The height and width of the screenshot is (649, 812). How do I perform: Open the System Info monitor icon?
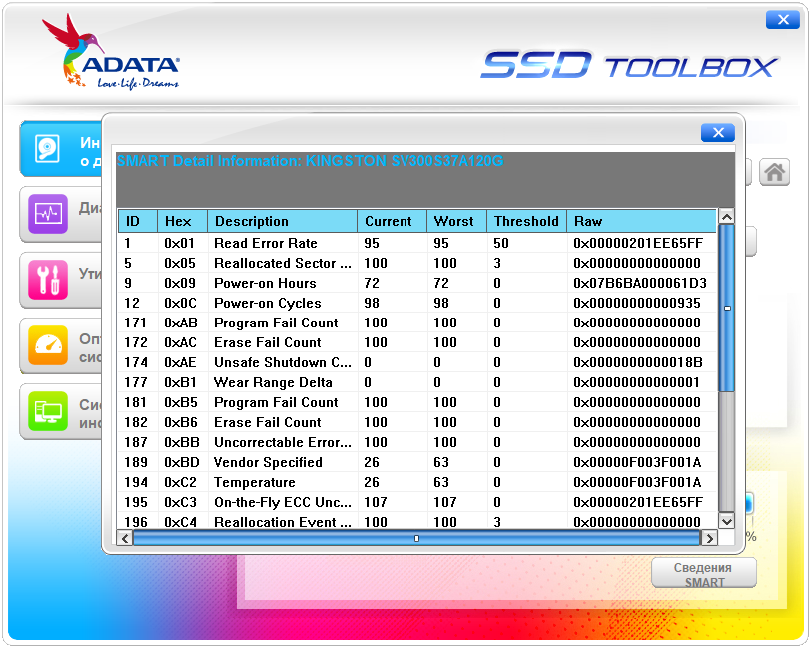[x=48, y=411]
